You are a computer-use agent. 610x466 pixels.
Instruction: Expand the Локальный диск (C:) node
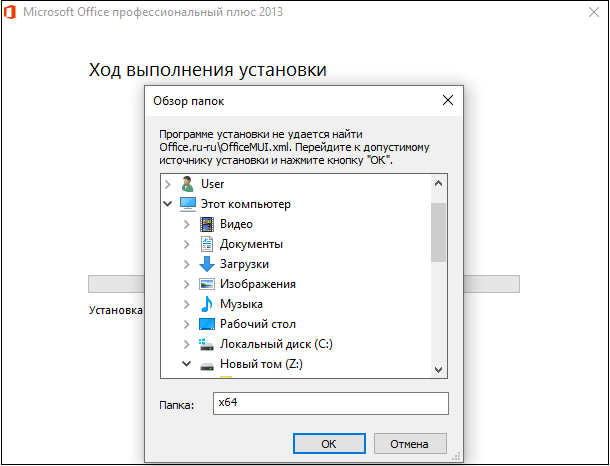[x=187, y=344]
